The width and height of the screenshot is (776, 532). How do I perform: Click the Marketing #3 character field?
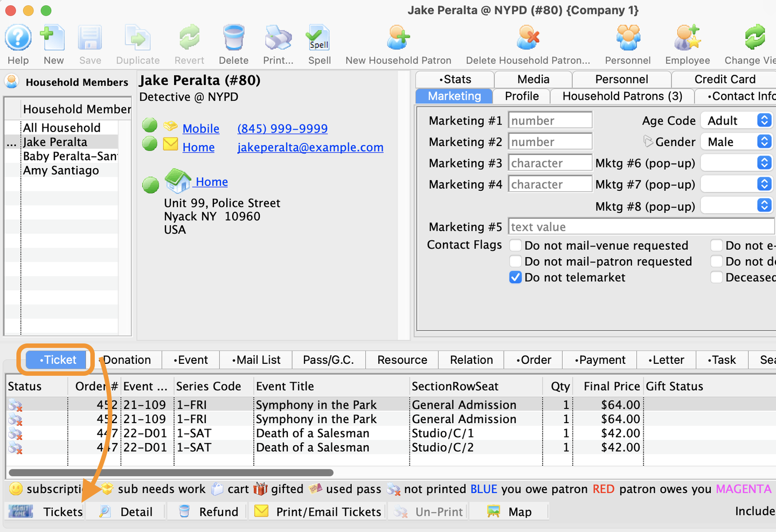pos(550,163)
